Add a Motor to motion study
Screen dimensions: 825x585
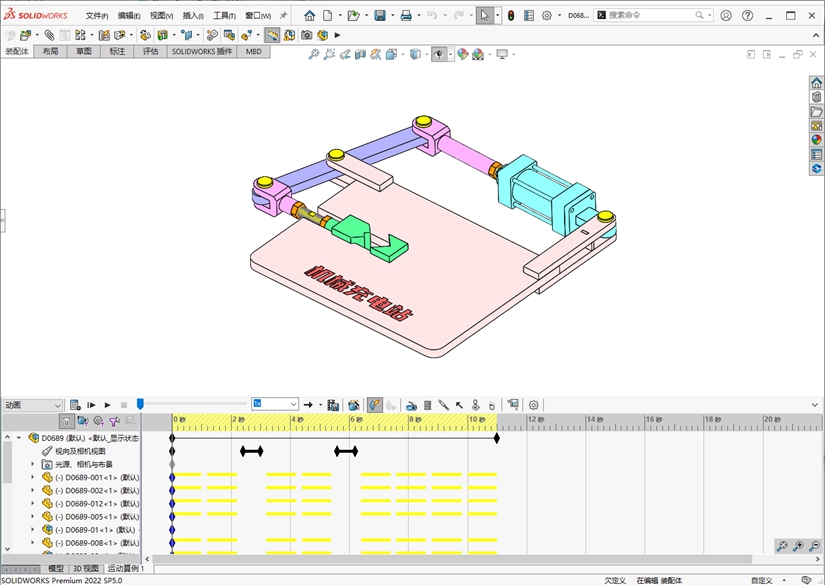411,405
